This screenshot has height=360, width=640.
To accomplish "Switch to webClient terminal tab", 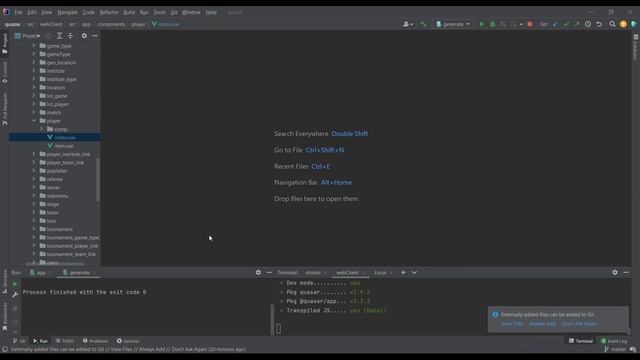I will click(x=347, y=272).
